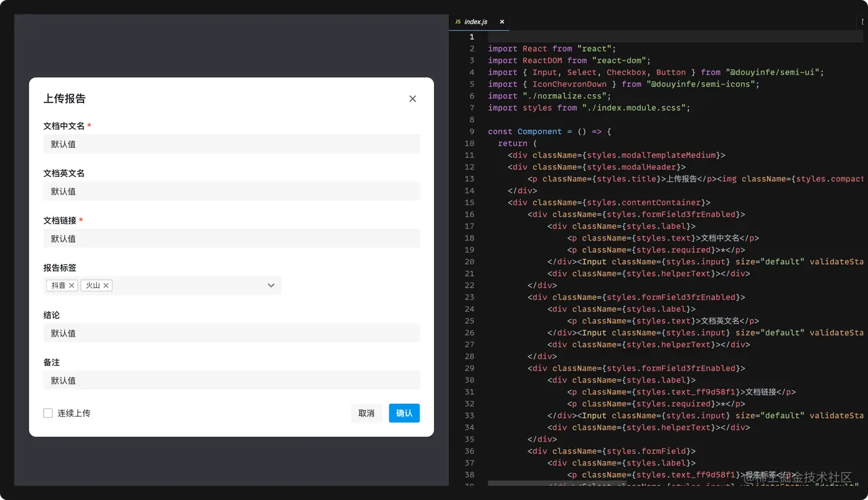
Task: Focus the 结论 input field
Action: coord(231,333)
